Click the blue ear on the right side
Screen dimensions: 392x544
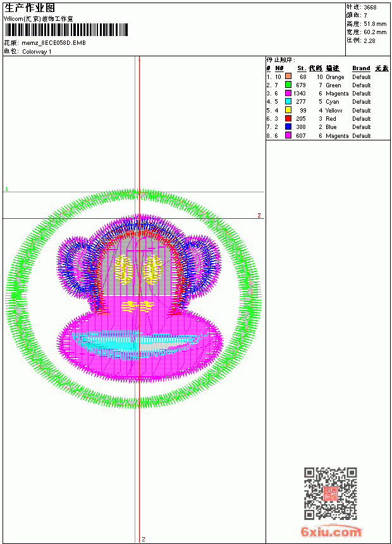203,266
